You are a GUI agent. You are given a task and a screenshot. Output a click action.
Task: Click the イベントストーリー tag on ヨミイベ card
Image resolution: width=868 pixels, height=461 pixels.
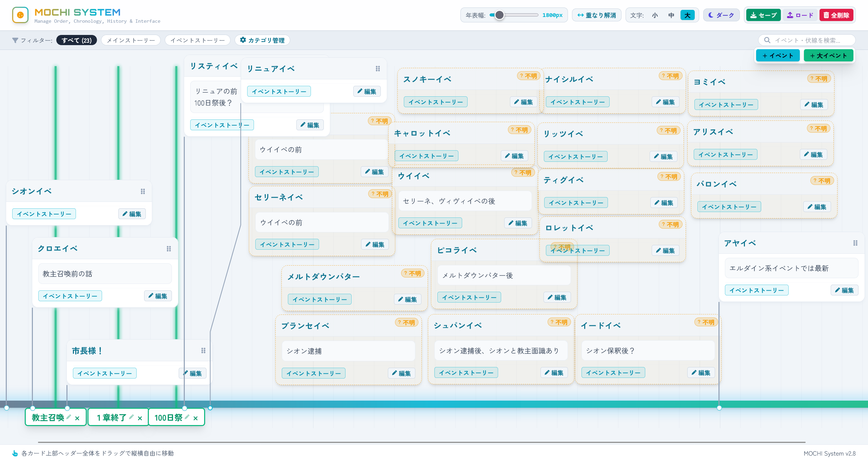coord(726,104)
